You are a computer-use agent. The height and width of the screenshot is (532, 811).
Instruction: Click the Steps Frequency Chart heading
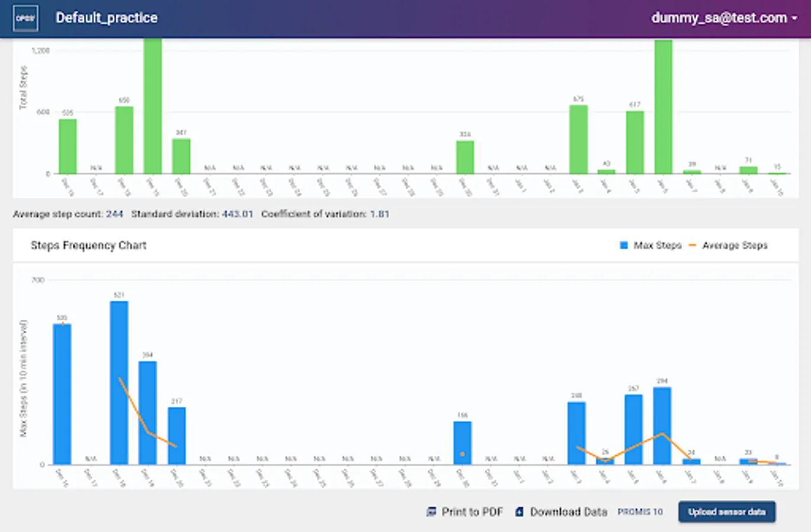point(89,245)
